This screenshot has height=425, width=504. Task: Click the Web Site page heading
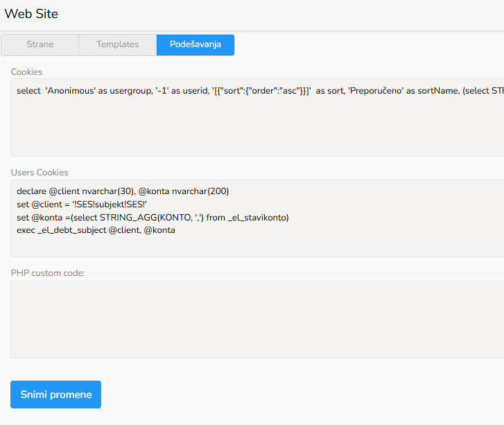pyautogui.click(x=31, y=14)
